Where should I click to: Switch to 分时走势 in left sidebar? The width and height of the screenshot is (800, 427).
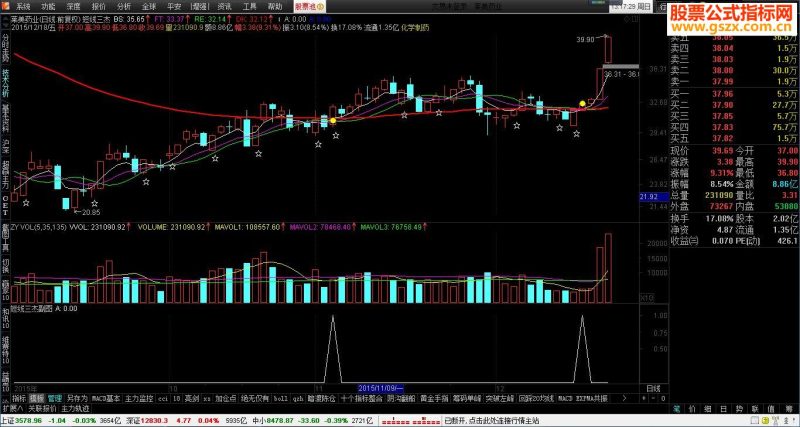[x=6, y=47]
